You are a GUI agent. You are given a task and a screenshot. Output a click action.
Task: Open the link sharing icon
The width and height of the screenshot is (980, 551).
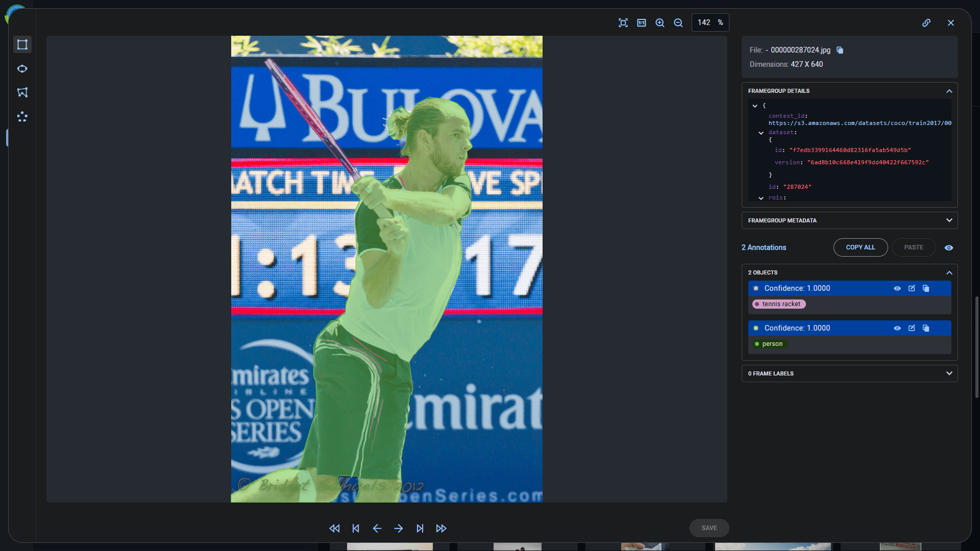927,22
